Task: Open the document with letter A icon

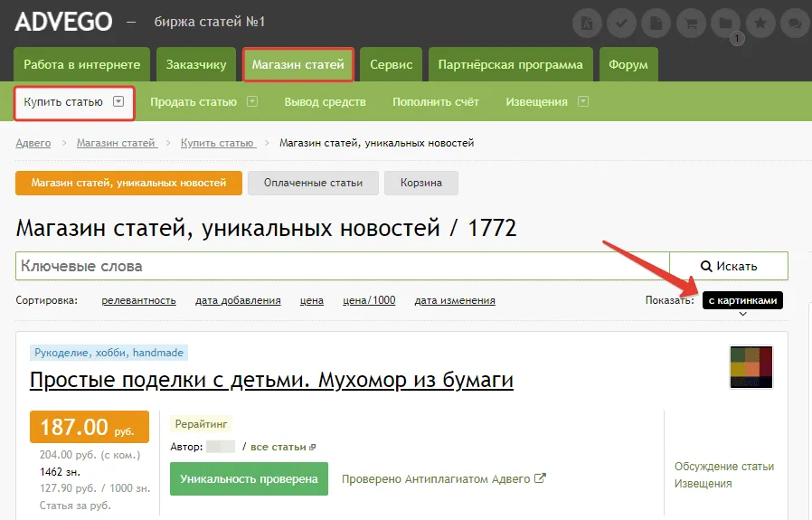Action: (587, 24)
